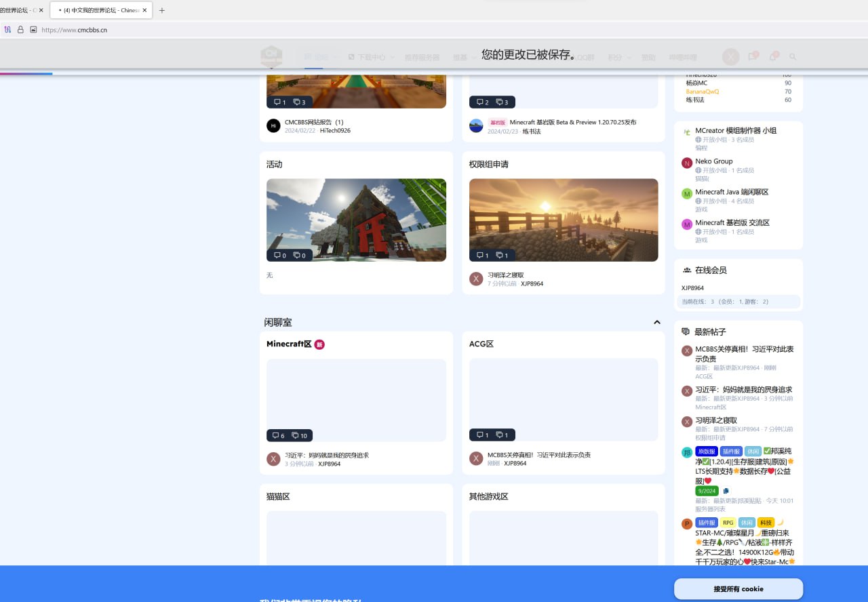Open 习明泽之寝取 in the 最新帖子 list
Viewport: 868px width, 602px height.
pos(716,420)
